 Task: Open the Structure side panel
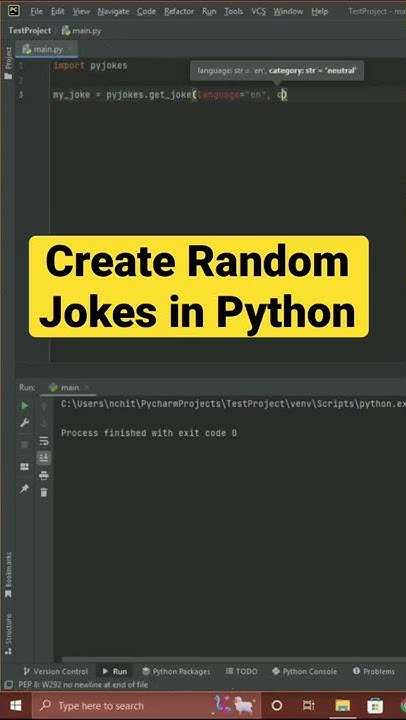[x=8, y=634]
